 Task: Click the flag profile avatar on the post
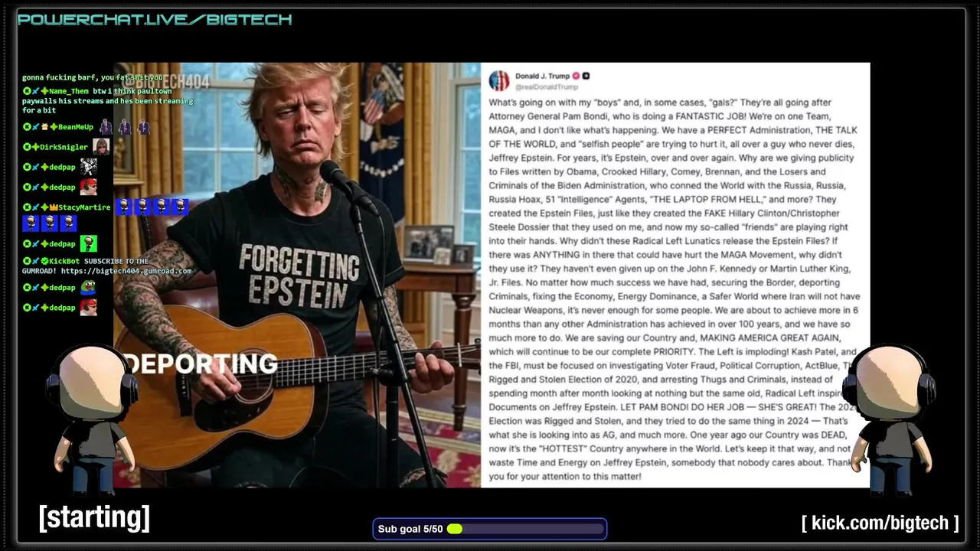(498, 80)
